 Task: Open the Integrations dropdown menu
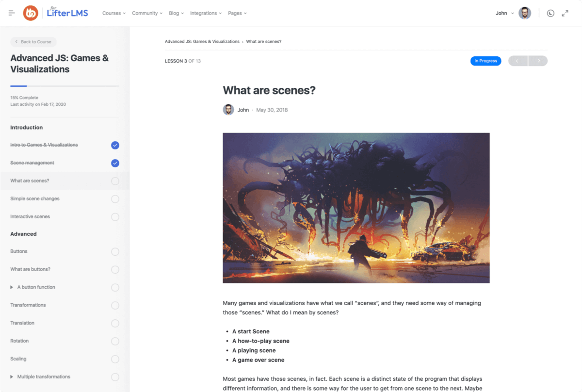pyautogui.click(x=206, y=13)
